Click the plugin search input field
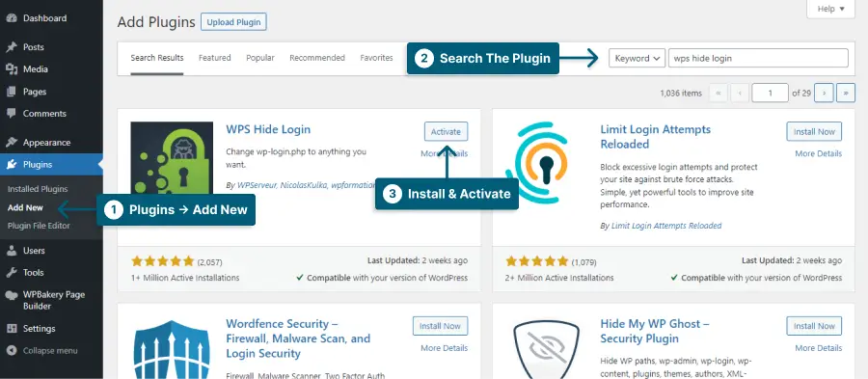Viewport: 868px width, 379px height. (758, 58)
